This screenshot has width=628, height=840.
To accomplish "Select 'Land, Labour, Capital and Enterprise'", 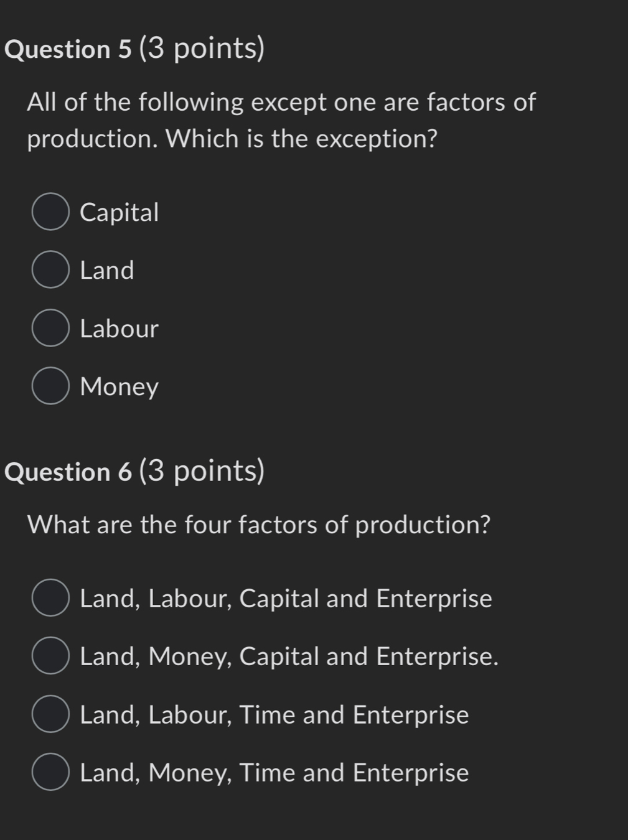I will click(50, 598).
